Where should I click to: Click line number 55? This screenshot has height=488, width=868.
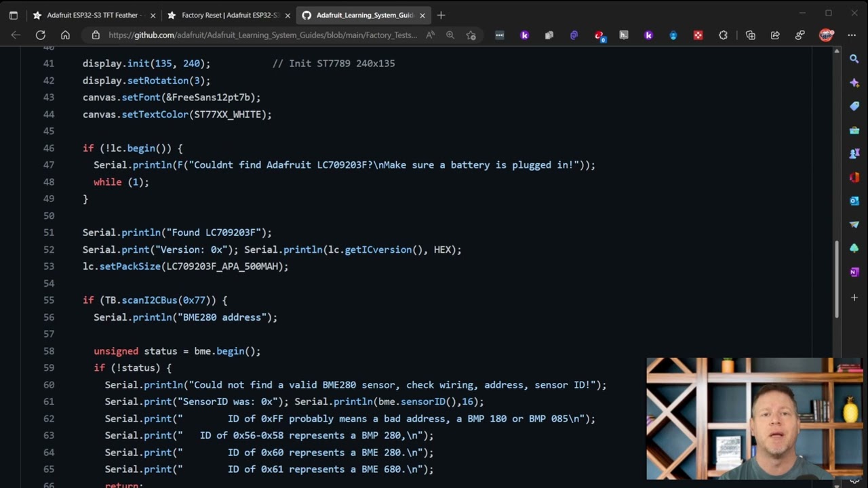click(x=48, y=300)
